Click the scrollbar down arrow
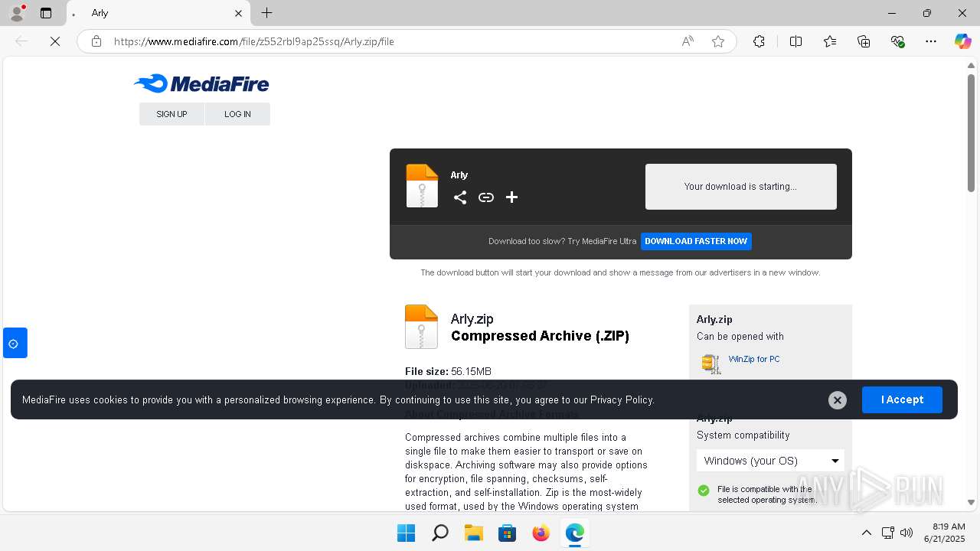 [971, 503]
